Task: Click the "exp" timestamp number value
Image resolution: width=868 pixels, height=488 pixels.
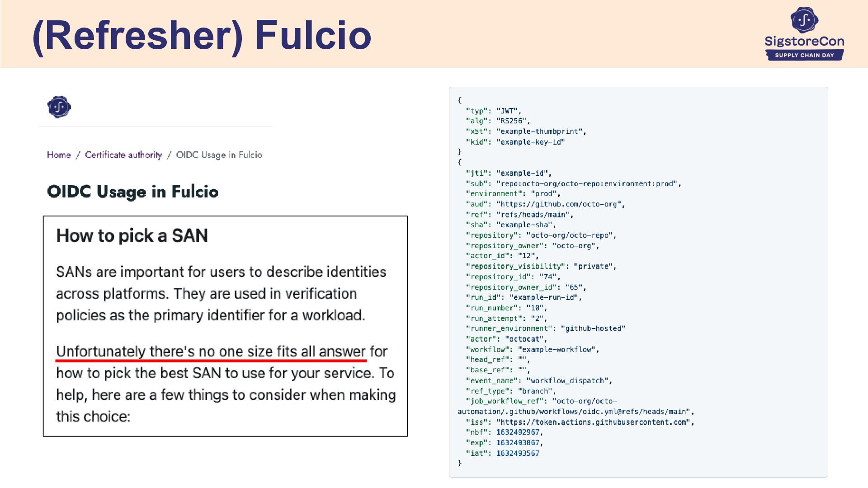Action: pos(518,443)
